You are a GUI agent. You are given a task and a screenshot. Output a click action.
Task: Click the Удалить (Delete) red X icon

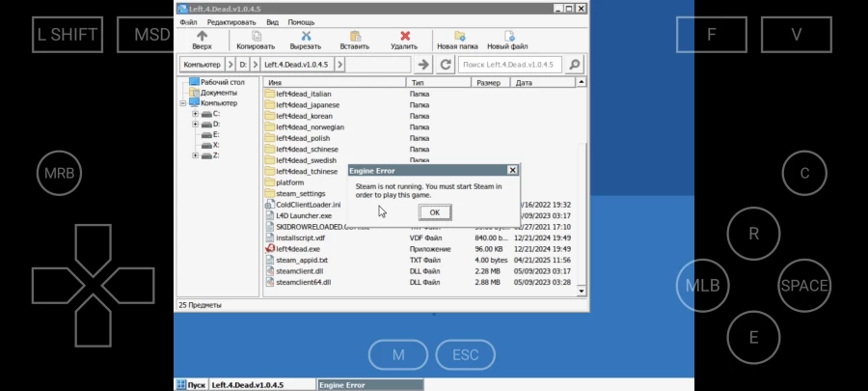click(x=404, y=37)
